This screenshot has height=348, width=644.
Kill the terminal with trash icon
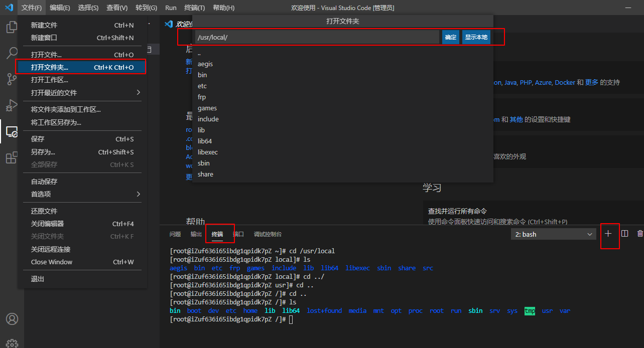pyautogui.click(x=640, y=234)
